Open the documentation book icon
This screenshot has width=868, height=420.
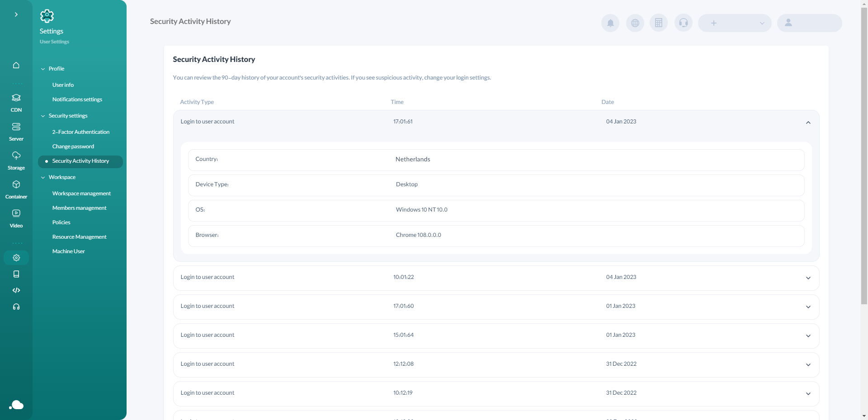pyautogui.click(x=16, y=274)
